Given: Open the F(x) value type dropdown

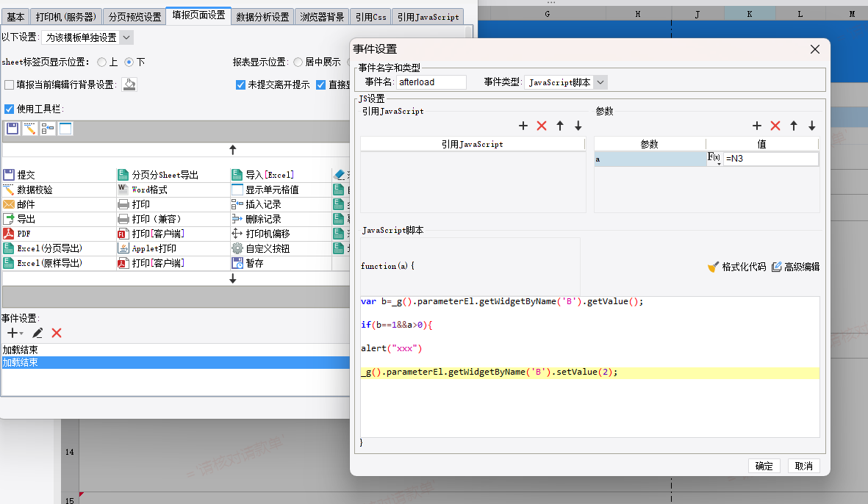Looking at the screenshot, I should pos(714,159).
